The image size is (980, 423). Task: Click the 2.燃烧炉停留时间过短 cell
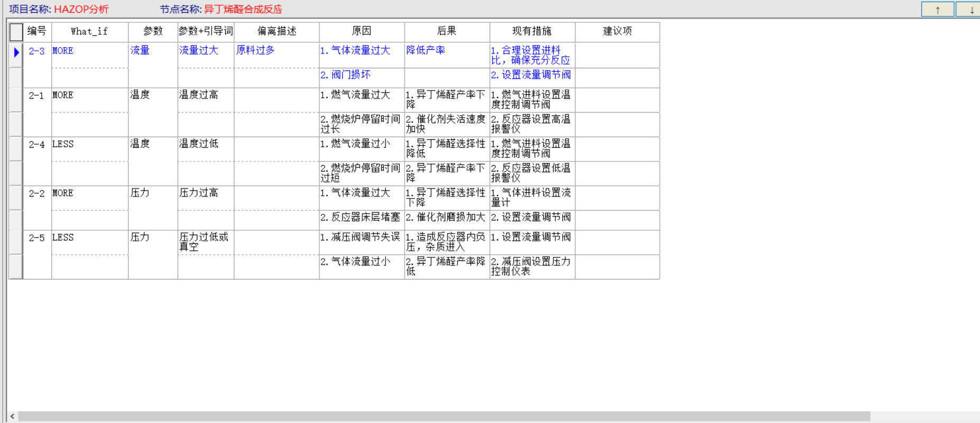click(362, 174)
